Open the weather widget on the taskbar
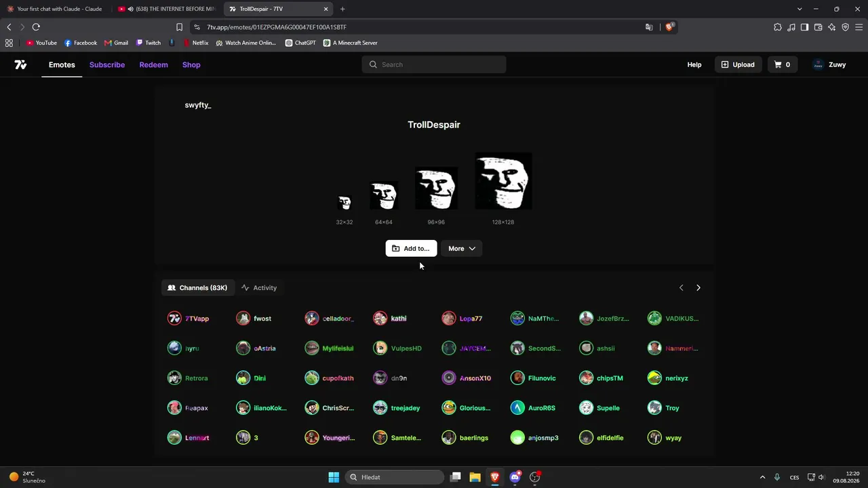This screenshot has width=868, height=488. click(27, 477)
